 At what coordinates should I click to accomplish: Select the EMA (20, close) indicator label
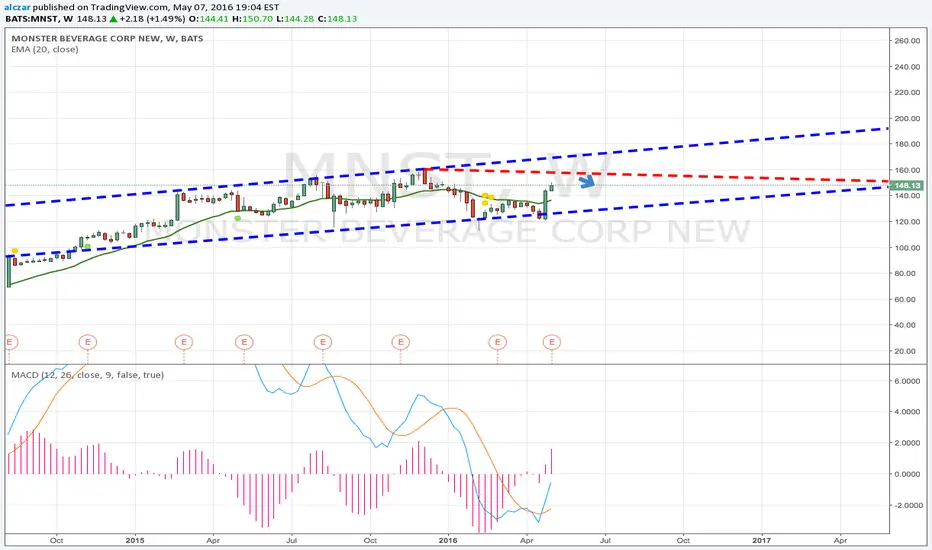[x=45, y=49]
